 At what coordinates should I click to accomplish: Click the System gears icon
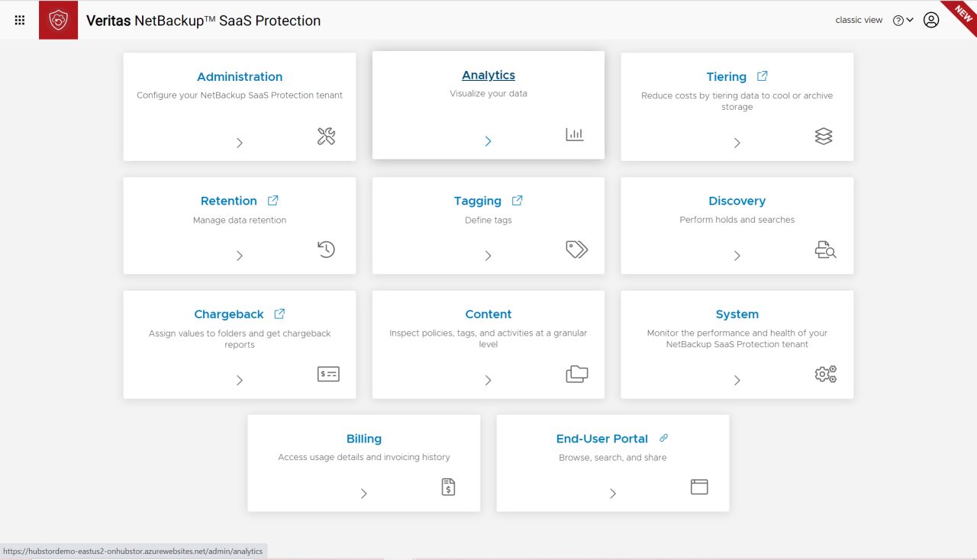click(825, 374)
